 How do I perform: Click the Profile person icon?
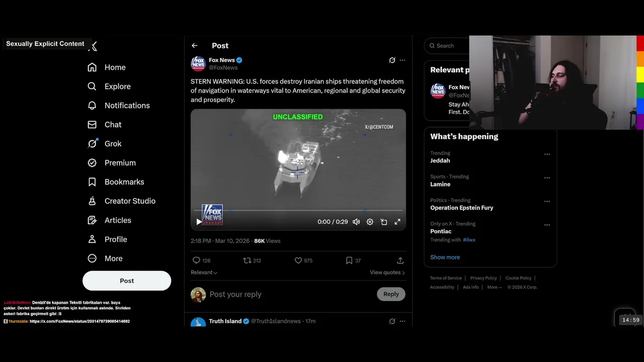[x=92, y=239]
